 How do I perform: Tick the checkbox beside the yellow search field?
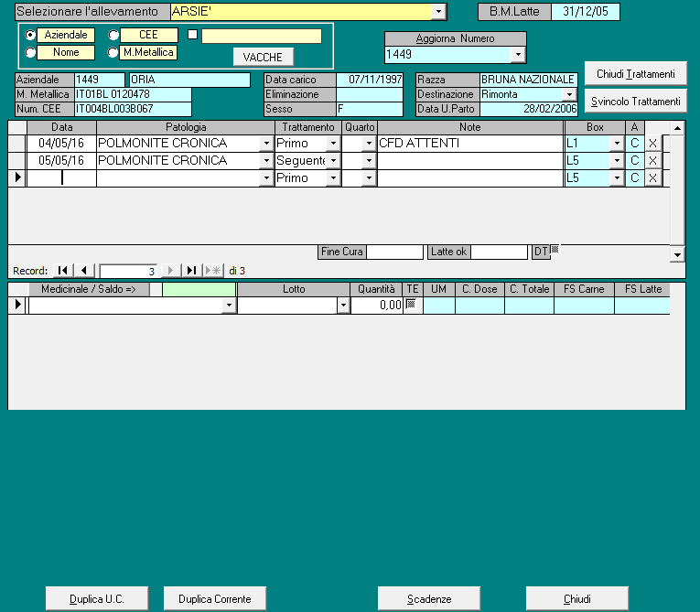pyautogui.click(x=192, y=36)
